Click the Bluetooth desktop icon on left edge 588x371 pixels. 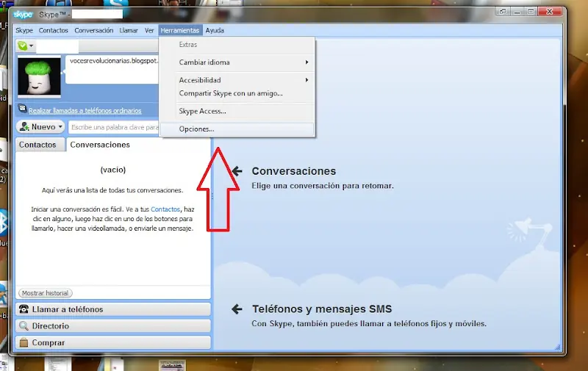pos(4,223)
